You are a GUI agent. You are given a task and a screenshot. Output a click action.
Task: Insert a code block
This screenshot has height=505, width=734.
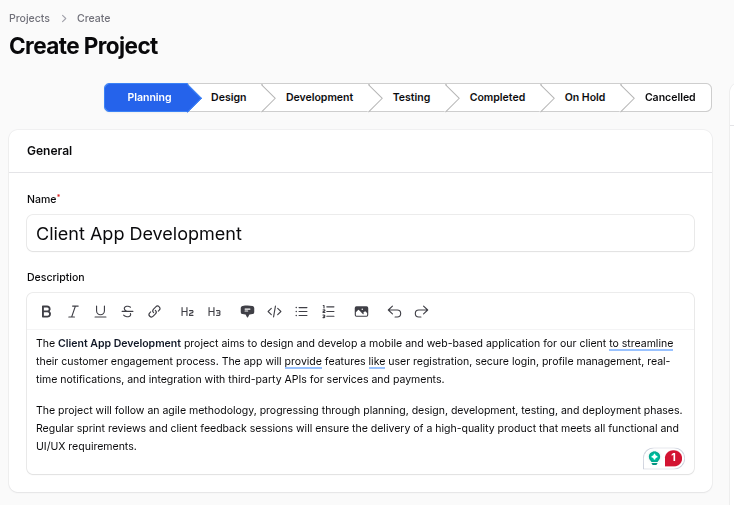tap(274, 312)
